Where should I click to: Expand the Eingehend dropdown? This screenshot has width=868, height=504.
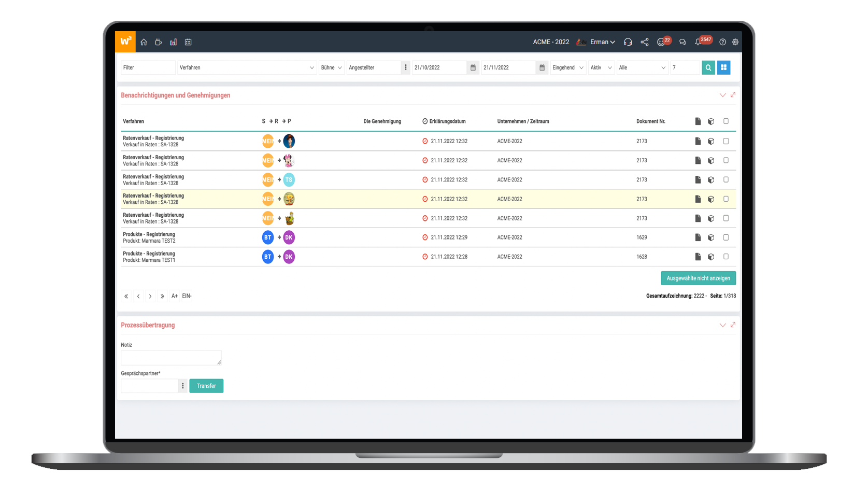pyautogui.click(x=568, y=67)
